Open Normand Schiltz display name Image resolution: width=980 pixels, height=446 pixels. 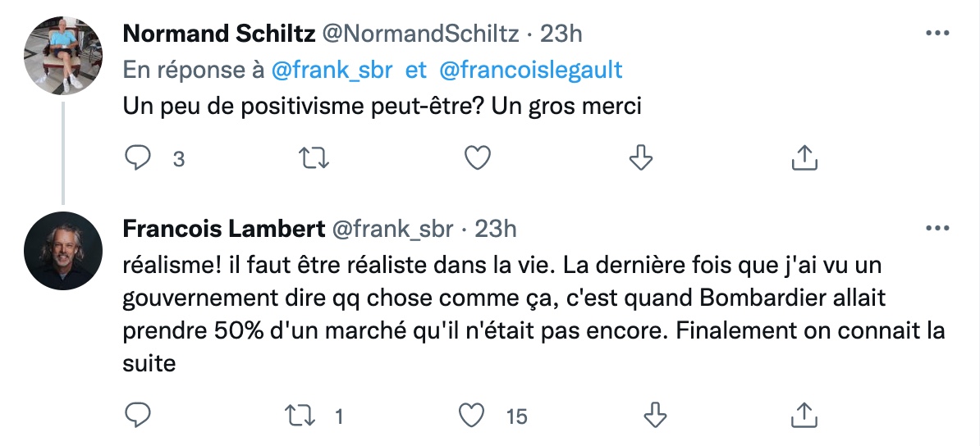(x=218, y=34)
